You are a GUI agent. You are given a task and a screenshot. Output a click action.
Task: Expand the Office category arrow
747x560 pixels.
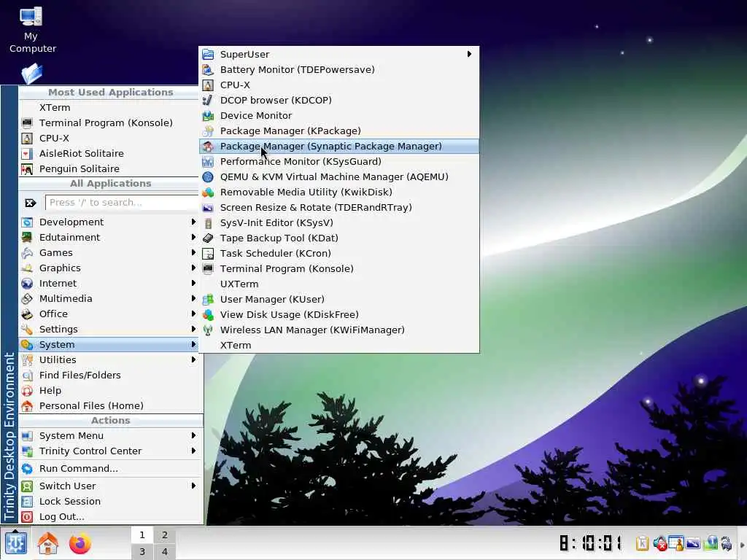click(x=193, y=314)
